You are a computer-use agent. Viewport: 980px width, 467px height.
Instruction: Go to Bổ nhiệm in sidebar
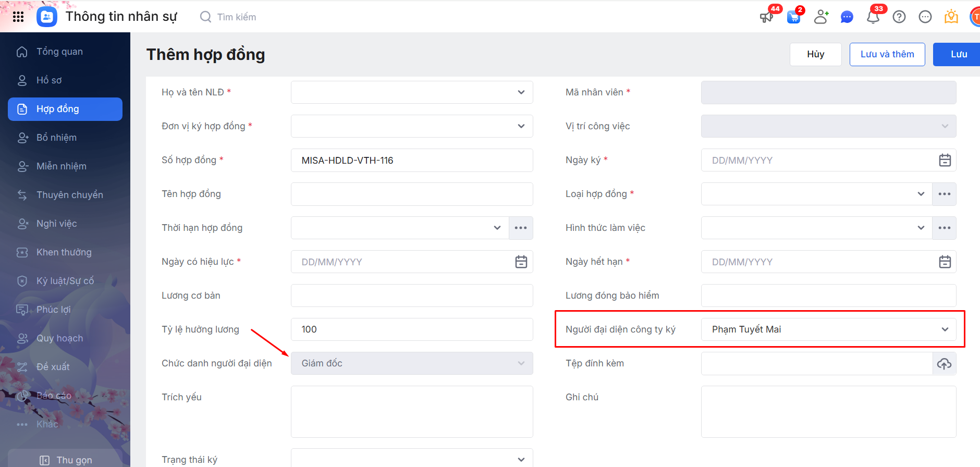[x=56, y=138]
